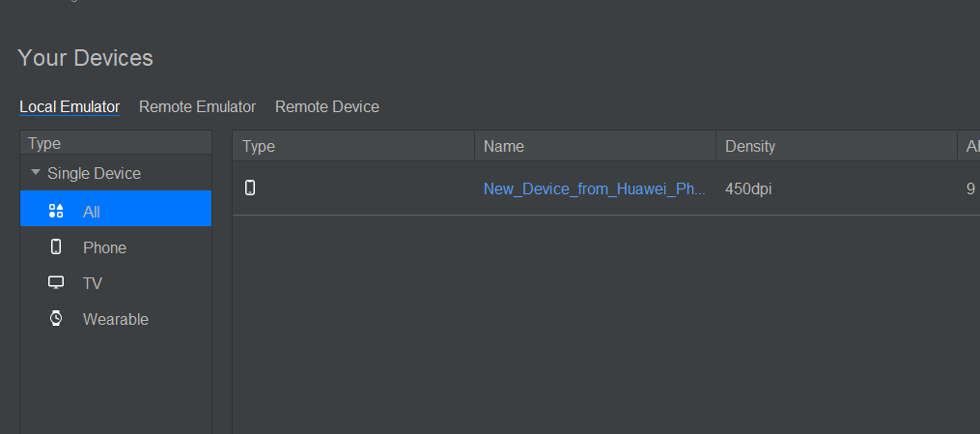
Task: Switch to the Local Emulator tab
Action: tap(70, 106)
